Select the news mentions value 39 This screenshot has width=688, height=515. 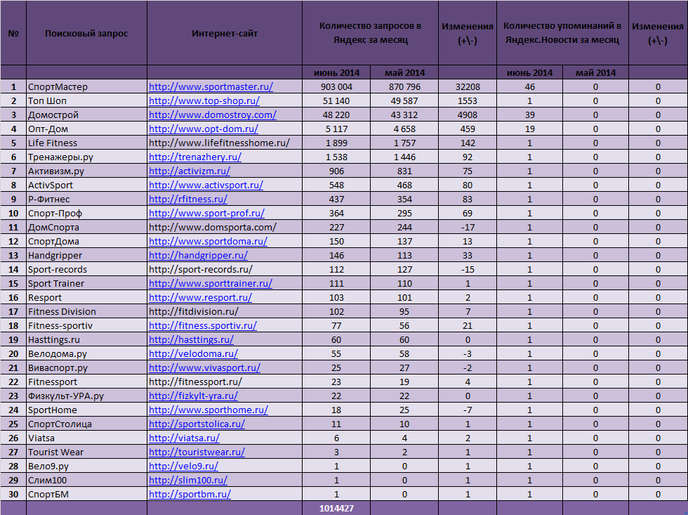530,115
